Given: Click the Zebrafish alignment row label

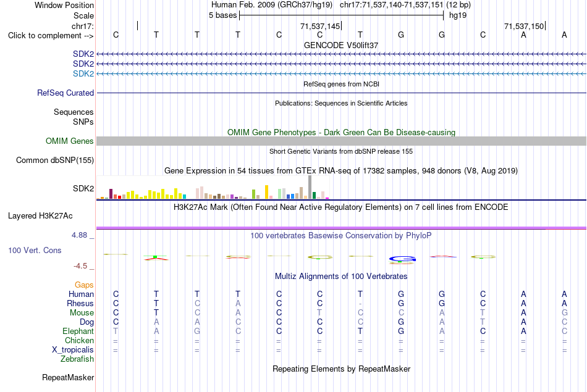Looking at the screenshot, I should (x=77, y=359).
